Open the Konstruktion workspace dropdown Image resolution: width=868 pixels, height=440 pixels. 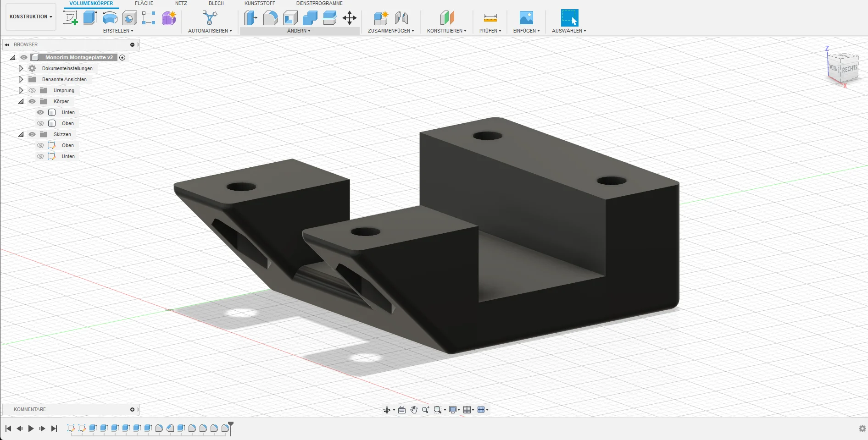(x=31, y=16)
